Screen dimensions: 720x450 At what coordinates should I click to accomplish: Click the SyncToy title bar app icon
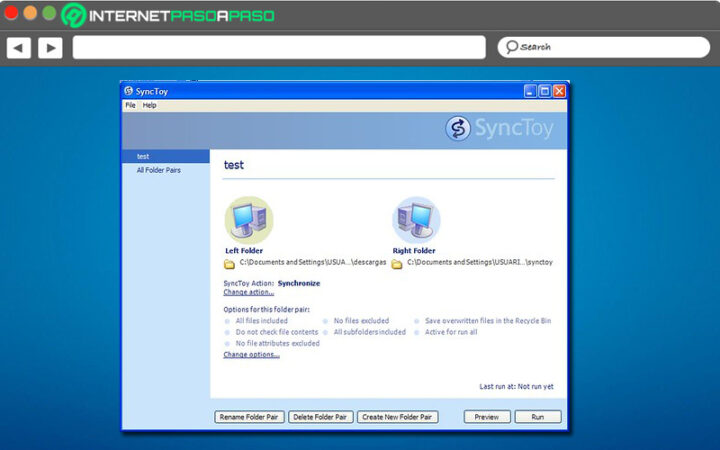[129, 91]
